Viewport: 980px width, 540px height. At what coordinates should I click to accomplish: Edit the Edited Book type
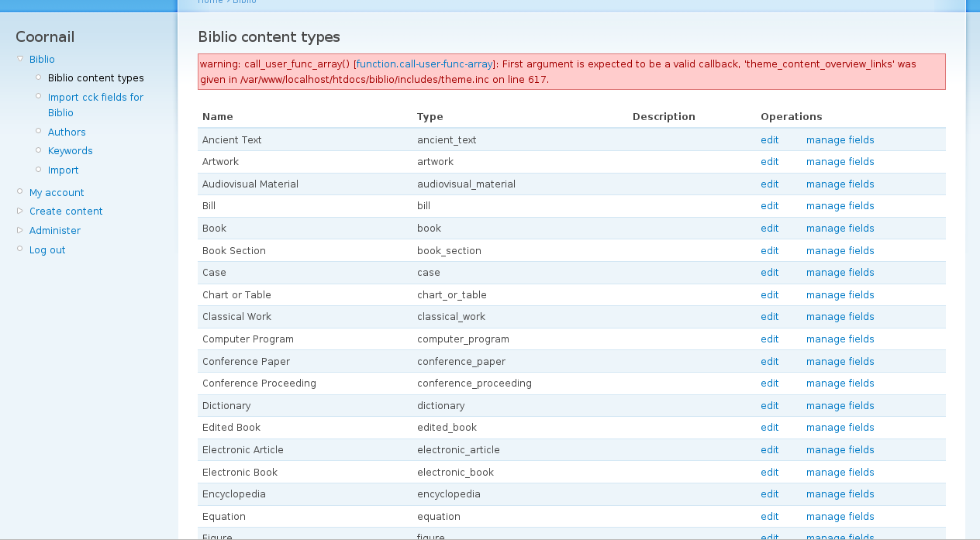click(x=769, y=428)
